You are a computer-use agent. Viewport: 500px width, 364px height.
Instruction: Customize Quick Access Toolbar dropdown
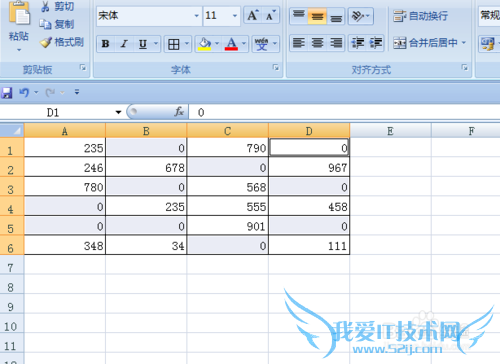[77, 92]
